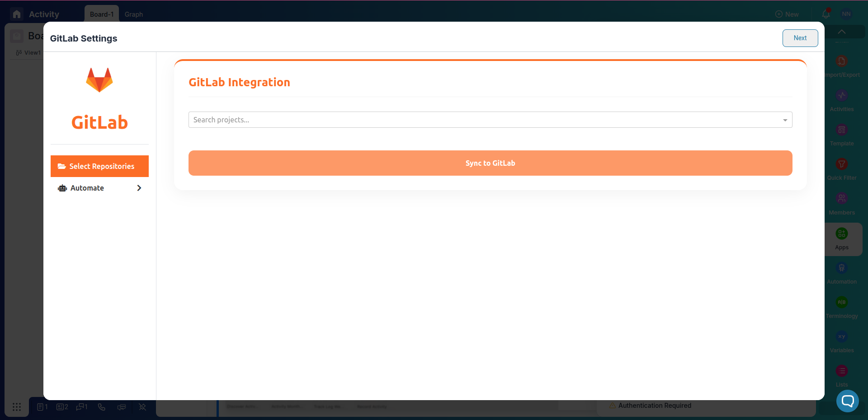Expand the Automate section
The height and width of the screenshot is (420, 868).
99,188
